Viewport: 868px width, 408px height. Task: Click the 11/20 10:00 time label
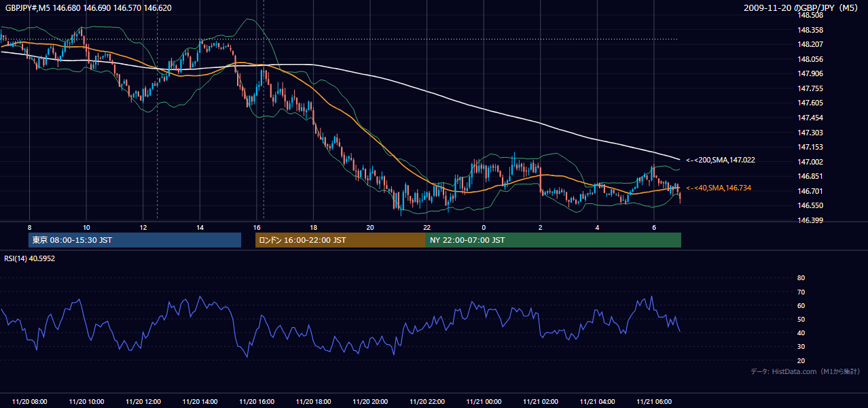(x=86, y=402)
